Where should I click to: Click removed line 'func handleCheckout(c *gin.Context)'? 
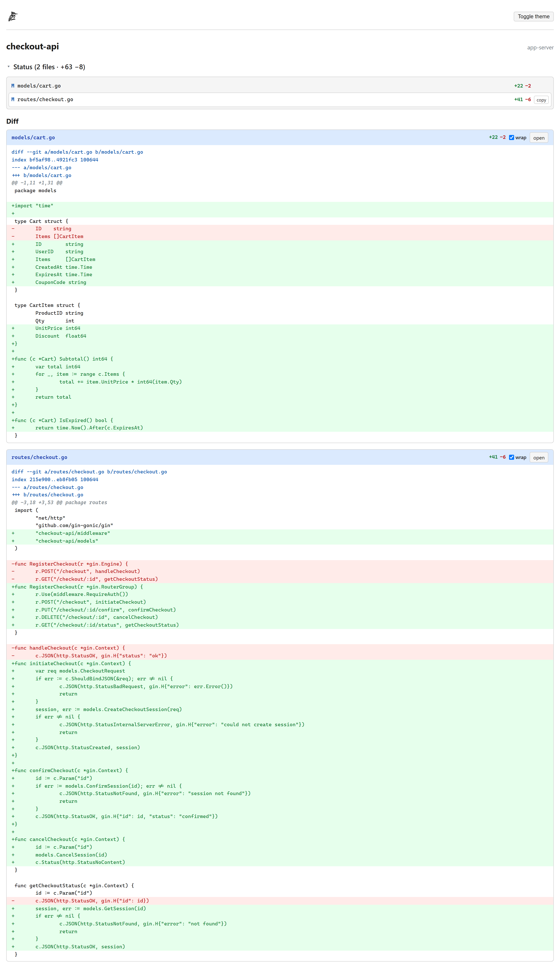(x=280, y=648)
